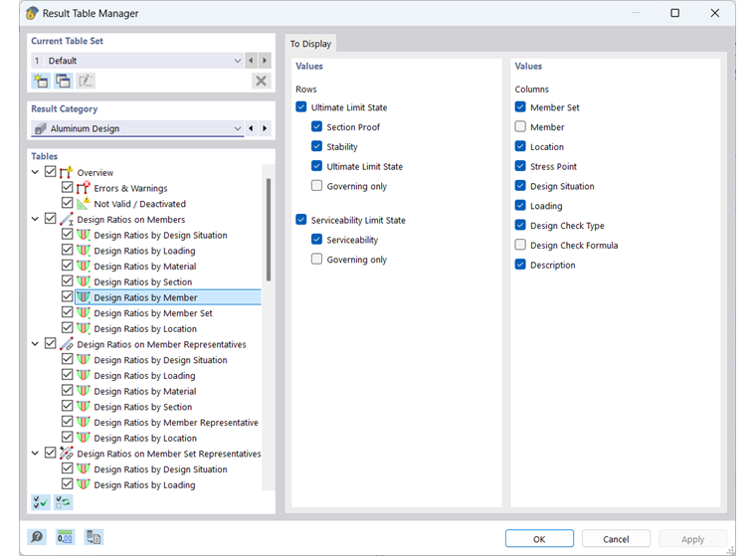Check all tables in the tree

tap(41, 502)
